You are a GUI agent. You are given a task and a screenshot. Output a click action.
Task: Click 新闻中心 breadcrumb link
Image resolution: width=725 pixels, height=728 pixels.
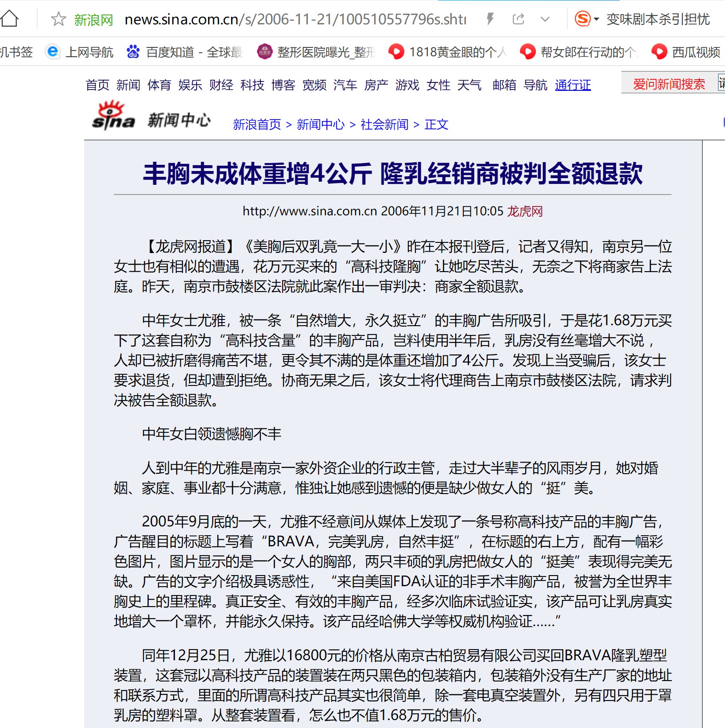coord(321,125)
